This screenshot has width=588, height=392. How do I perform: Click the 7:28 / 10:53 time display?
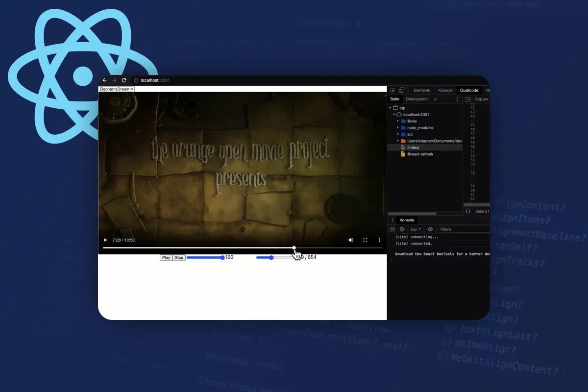pyautogui.click(x=123, y=240)
